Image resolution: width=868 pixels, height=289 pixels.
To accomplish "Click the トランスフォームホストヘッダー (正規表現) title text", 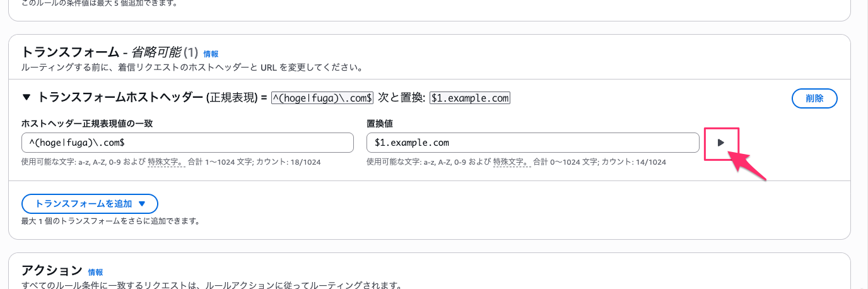I will click(x=148, y=98).
